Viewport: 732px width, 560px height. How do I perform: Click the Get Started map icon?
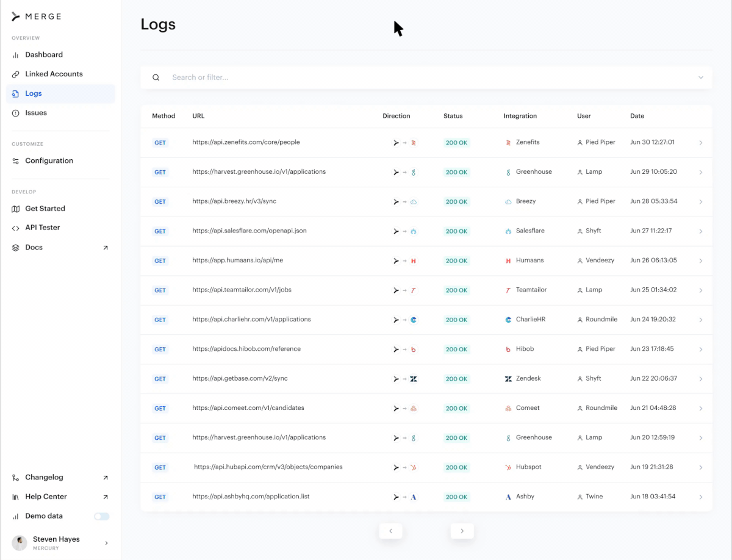point(16,209)
